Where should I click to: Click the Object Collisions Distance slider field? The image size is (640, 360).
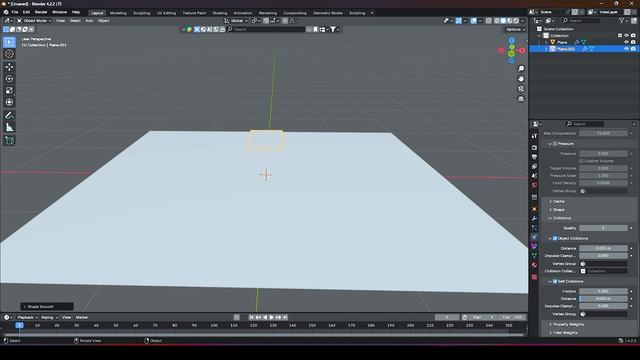point(603,248)
